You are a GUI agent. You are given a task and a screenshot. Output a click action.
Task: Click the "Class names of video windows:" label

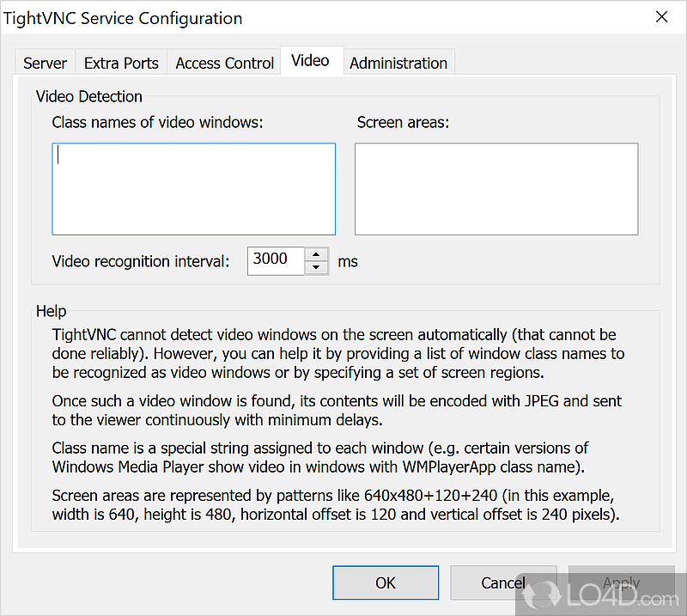click(x=157, y=123)
